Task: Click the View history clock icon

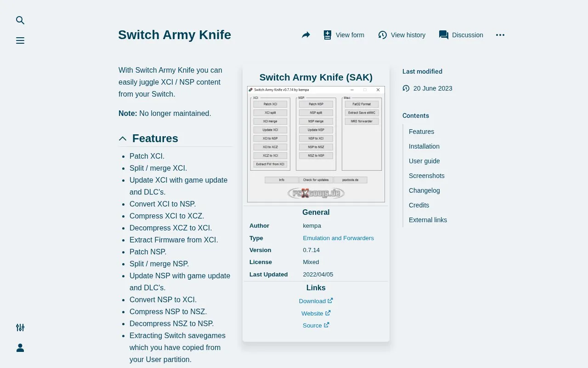Action: coord(383,35)
